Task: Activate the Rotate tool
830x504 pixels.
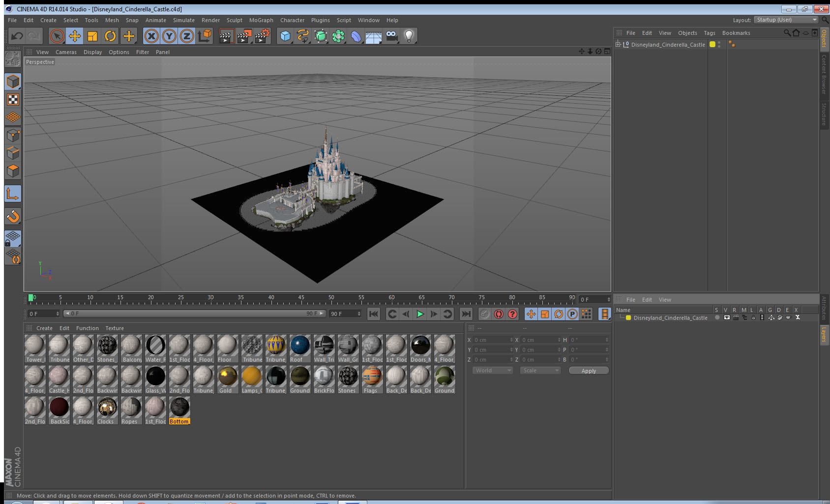Action: 110,36
